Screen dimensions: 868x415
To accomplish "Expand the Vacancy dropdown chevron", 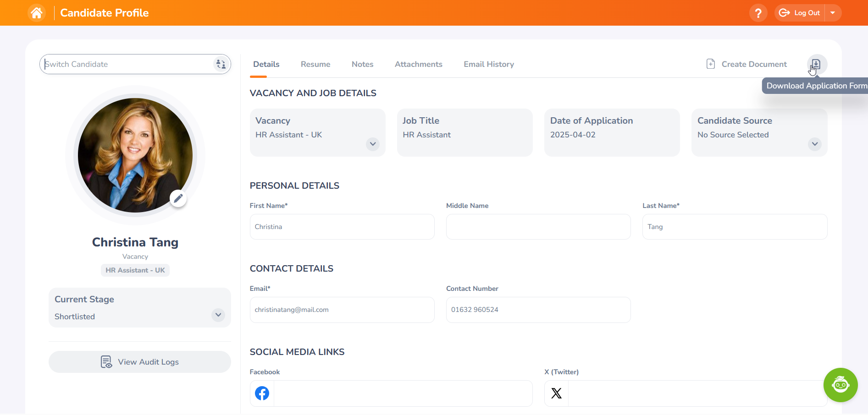I will (373, 144).
